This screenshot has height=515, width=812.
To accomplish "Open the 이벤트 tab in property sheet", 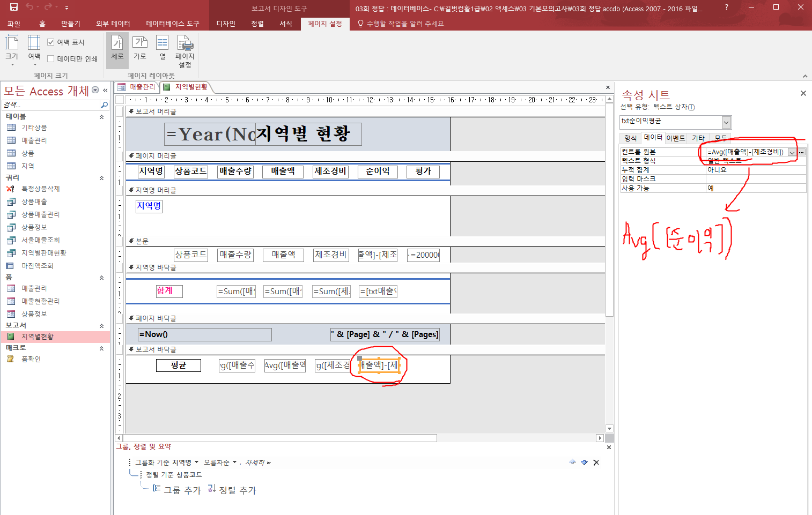I will coord(676,138).
